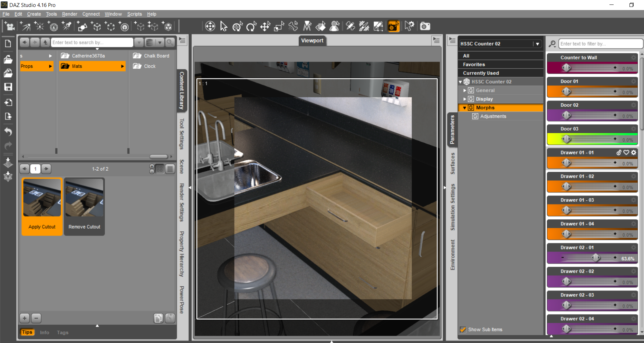Viewport: 644px width, 343px height.
Task: Select the Surface Selection tool
Action: point(320,26)
